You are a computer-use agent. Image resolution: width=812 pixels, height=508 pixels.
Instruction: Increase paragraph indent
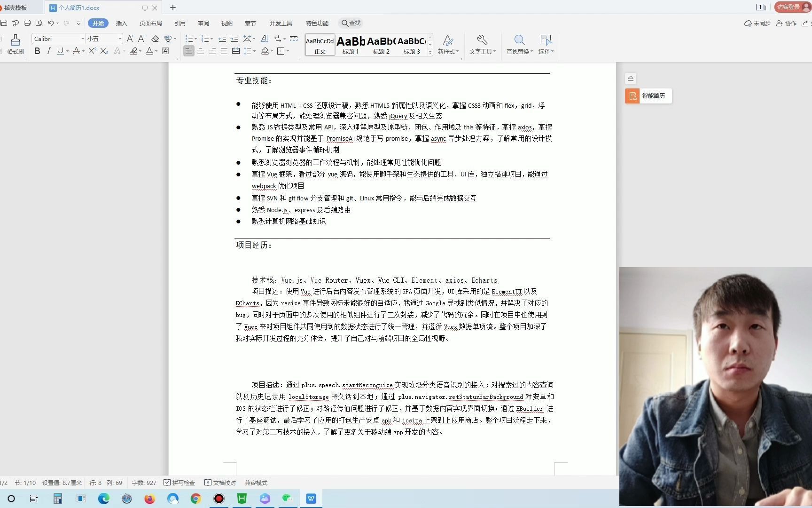[234, 39]
